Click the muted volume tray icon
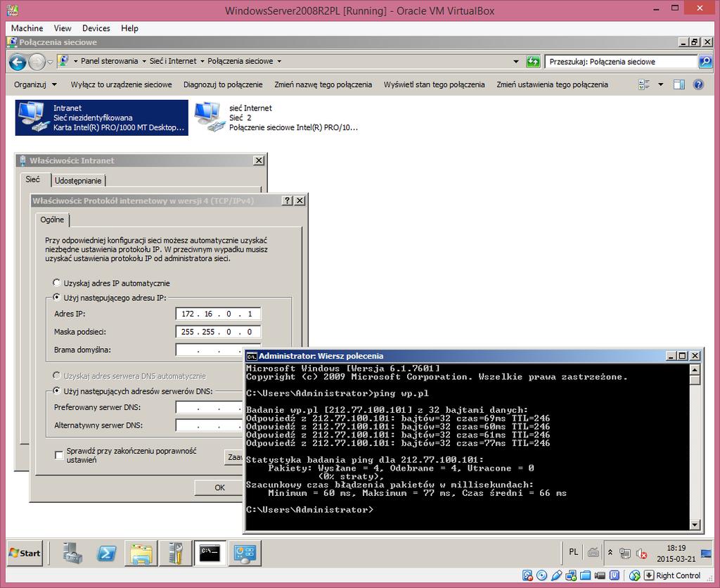Screen dimensions: 720x588 pyautogui.click(x=641, y=553)
